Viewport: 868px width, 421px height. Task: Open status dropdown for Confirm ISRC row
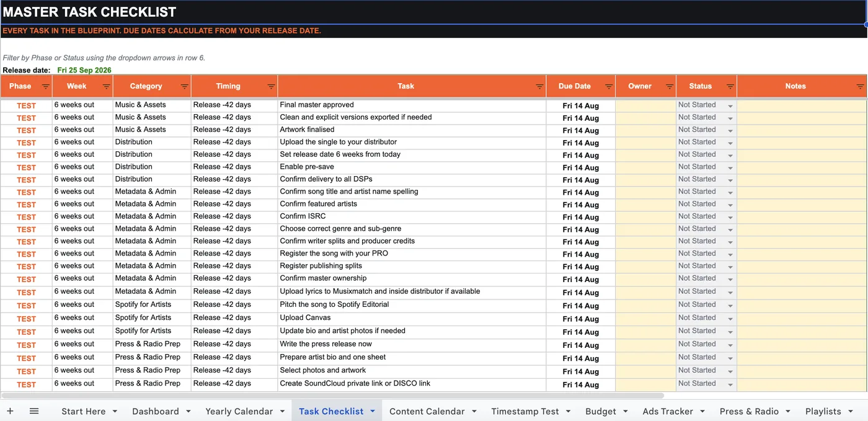click(x=730, y=218)
